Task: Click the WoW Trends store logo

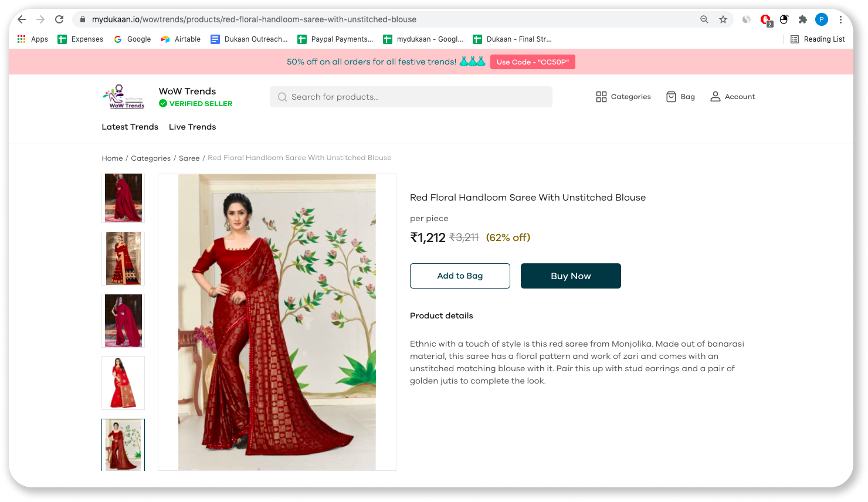Action: tap(123, 96)
